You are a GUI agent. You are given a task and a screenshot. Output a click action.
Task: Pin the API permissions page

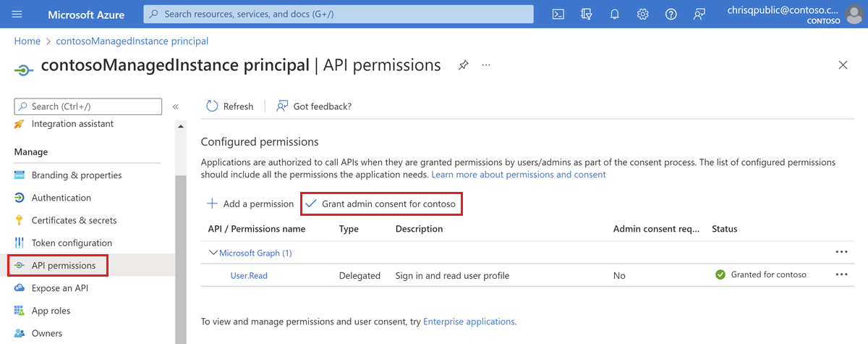click(463, 65)
